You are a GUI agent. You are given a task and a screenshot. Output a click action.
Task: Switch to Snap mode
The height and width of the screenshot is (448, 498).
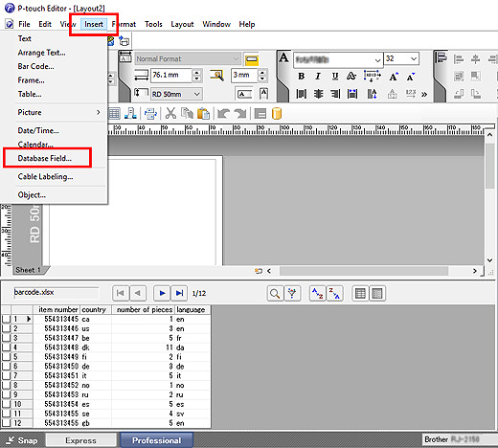tap(22, 440)
